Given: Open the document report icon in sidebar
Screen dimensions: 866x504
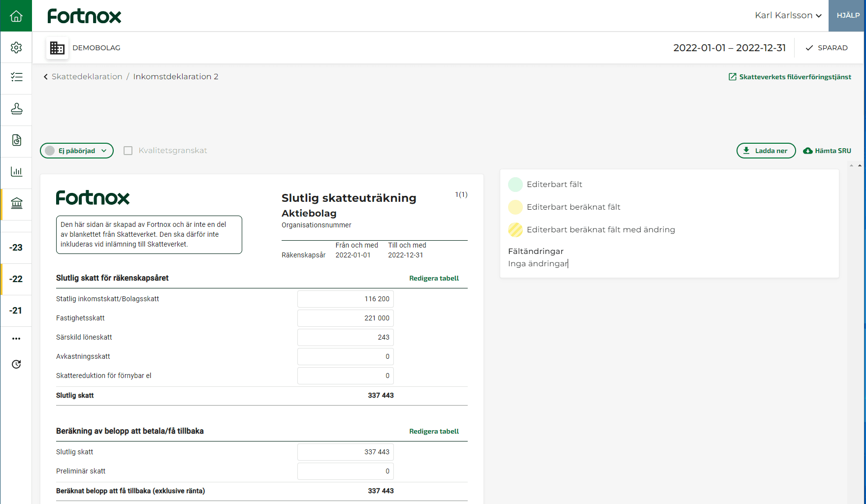Looking at the screenshot, I should (x=16, y=140).
